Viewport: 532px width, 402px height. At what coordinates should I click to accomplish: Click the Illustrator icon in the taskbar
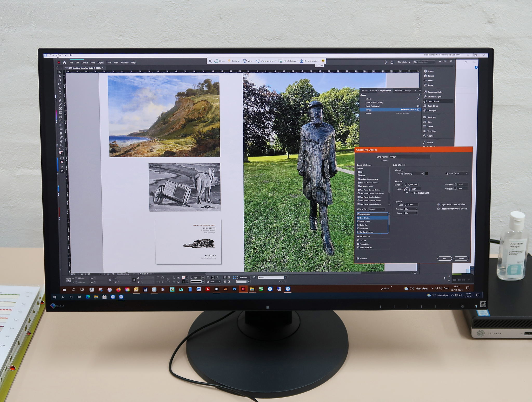click(x=225, y=289)
